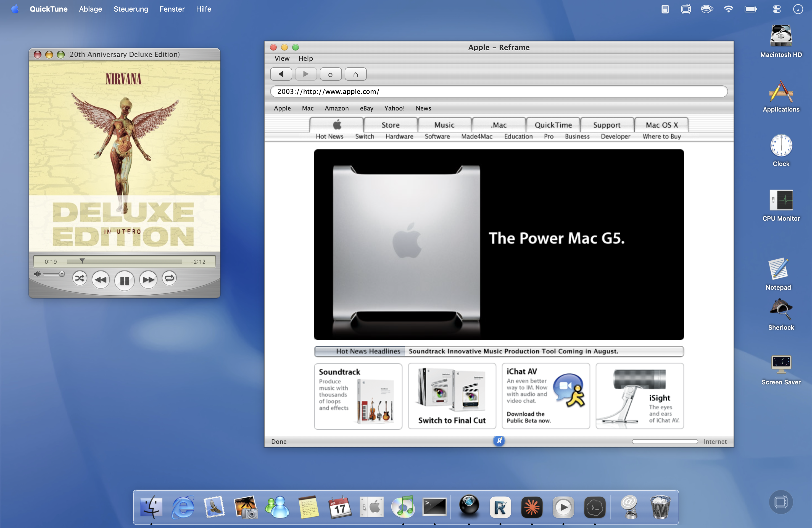Click the back arrow in Reframe browser
This screenshot has height=528, width=812.
[x=281, y=74]
